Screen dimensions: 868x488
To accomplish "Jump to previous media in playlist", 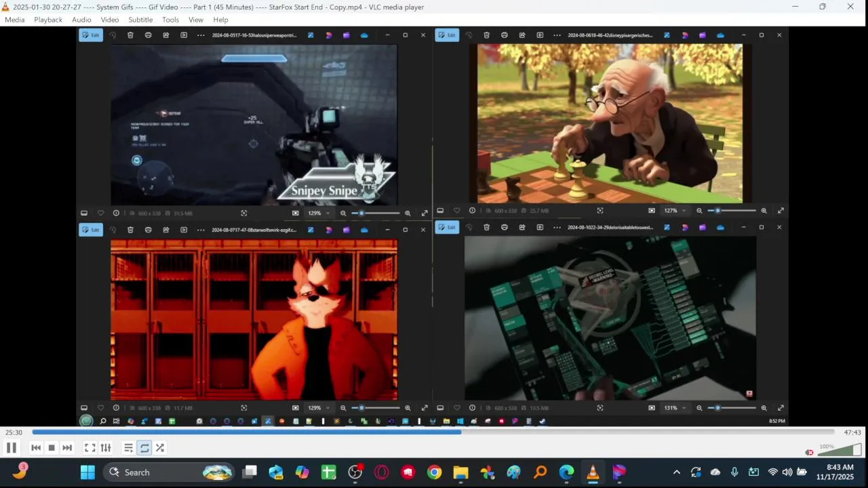I will click(x=36, y=448).
